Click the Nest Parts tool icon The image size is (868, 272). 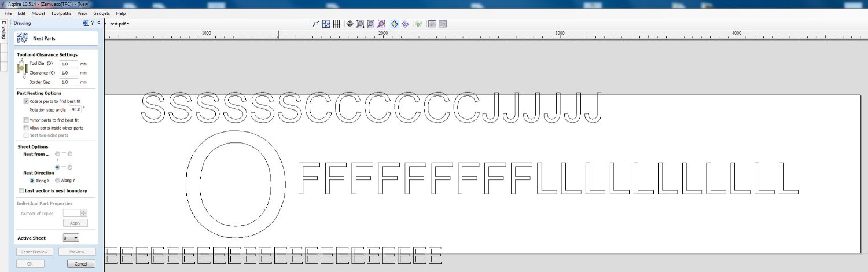pyautogui.click(x=22, y=38)
